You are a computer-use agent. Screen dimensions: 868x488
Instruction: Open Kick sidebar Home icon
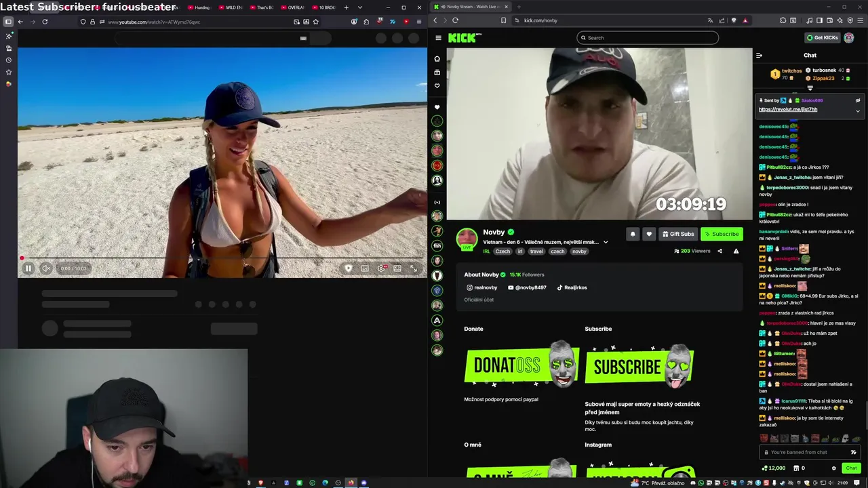coord(437,58)
